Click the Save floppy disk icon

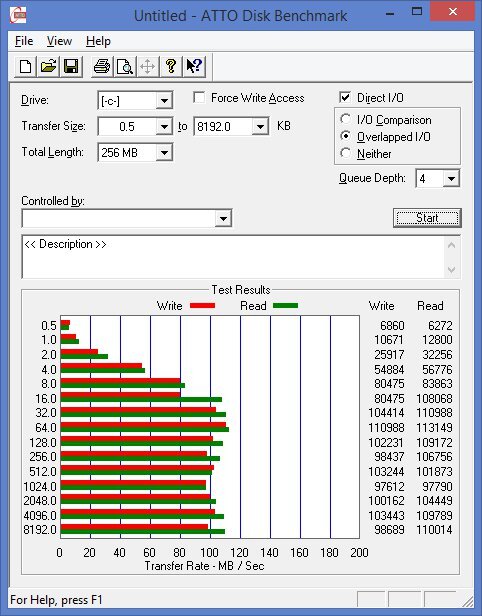71,66
